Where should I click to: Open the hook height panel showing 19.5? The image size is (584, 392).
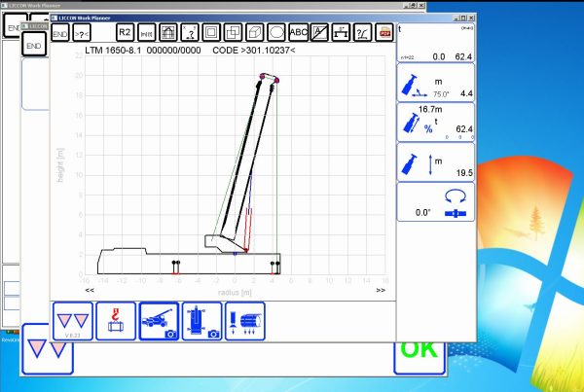(x=436, y=161)
